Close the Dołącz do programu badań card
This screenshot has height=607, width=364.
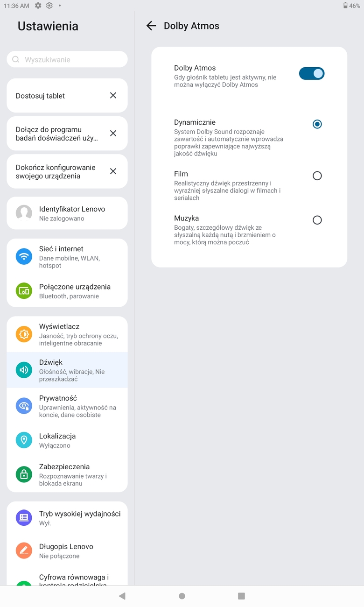pyautogui.click(x=113, y=133)
